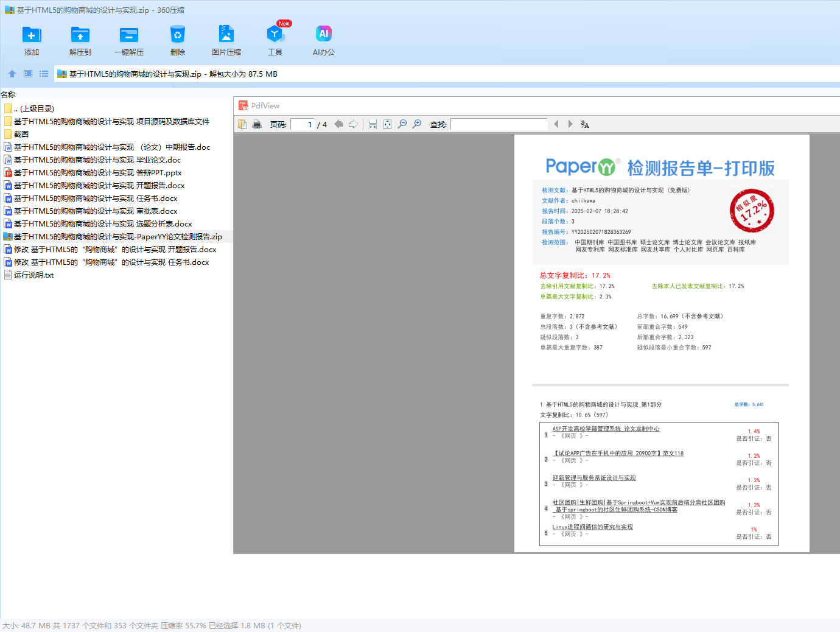This screenshot has height=632, width=840.
Task: Go to the previous PDF page arrow
Action: 339,124
